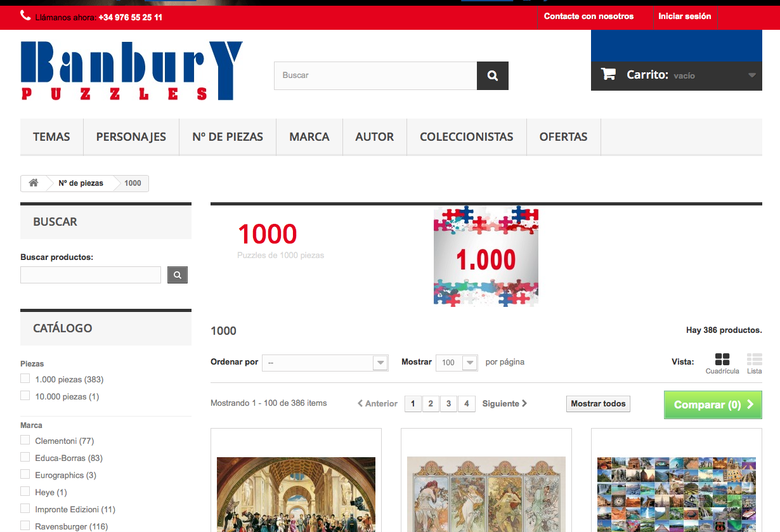The height and width of the screenshot is (532, 780).
Task: Open the Ordenar por dropdown
Action: pyautogui.click(x=325, y=363)
